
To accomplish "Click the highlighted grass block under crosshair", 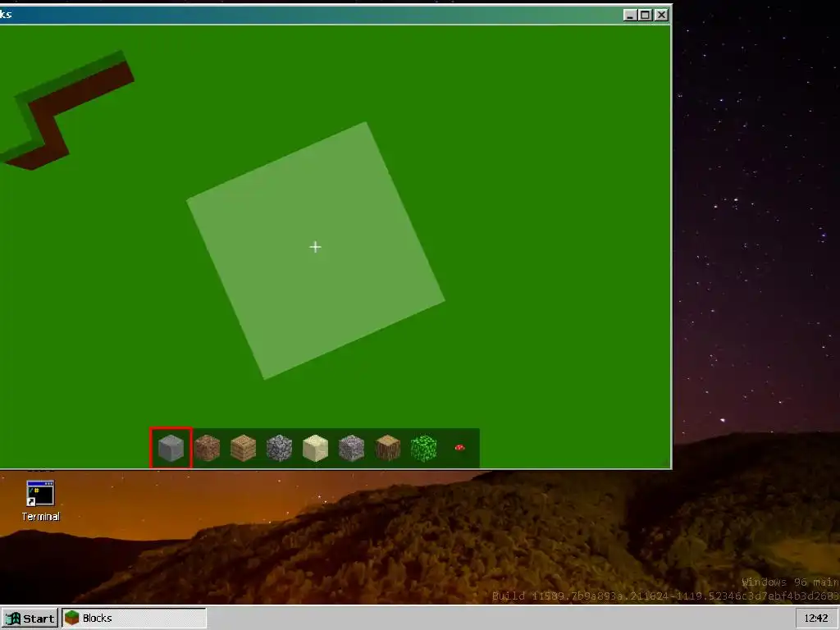I will coord(316,251).
